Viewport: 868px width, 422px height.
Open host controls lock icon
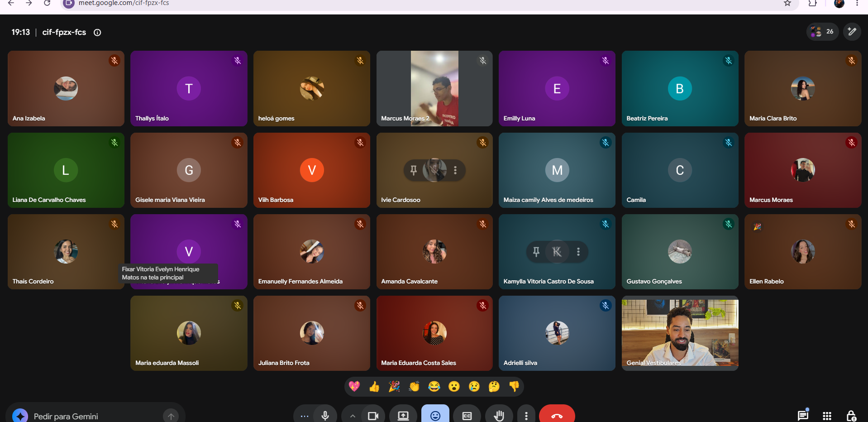tap(851, 416)
